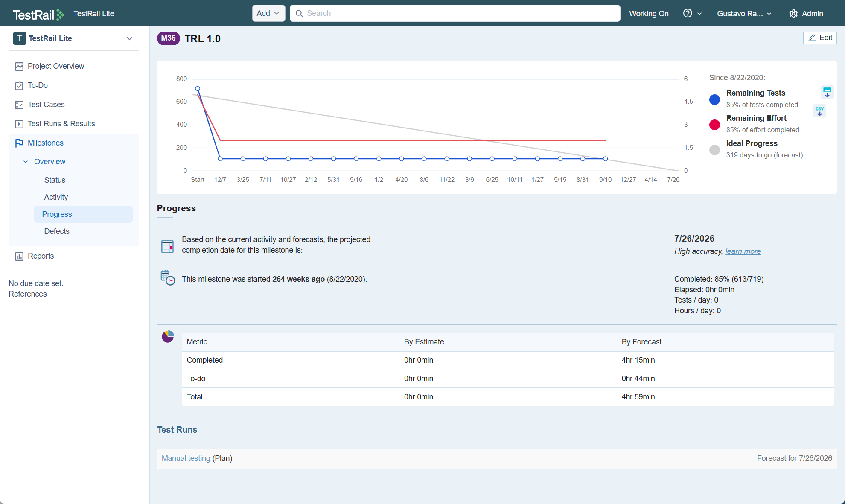Open the Defects sub-page

57,231
